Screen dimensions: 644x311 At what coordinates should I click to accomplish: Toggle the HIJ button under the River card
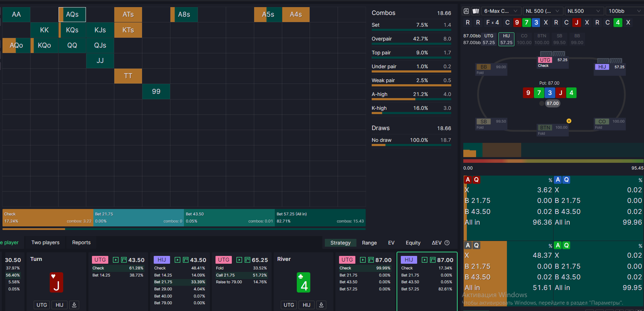tap(307, 305)
